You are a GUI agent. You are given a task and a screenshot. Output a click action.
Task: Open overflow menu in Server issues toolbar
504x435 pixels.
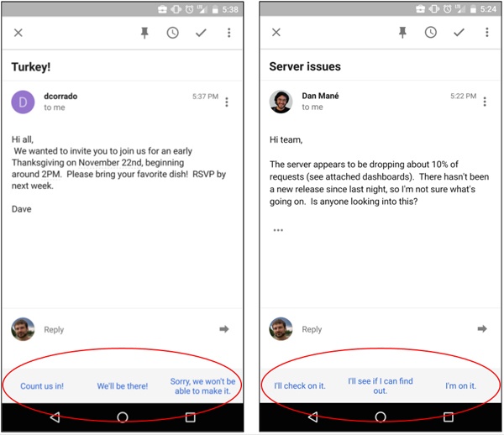point(487,32)
